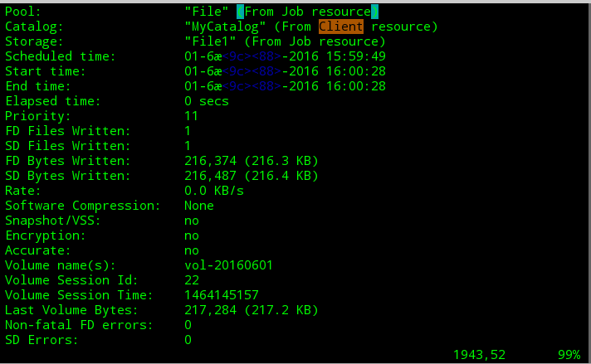Screen dimensions: 591x364
Task: Click the Software Compression value None
Action: pyautogui.click(x=199, y=206)
